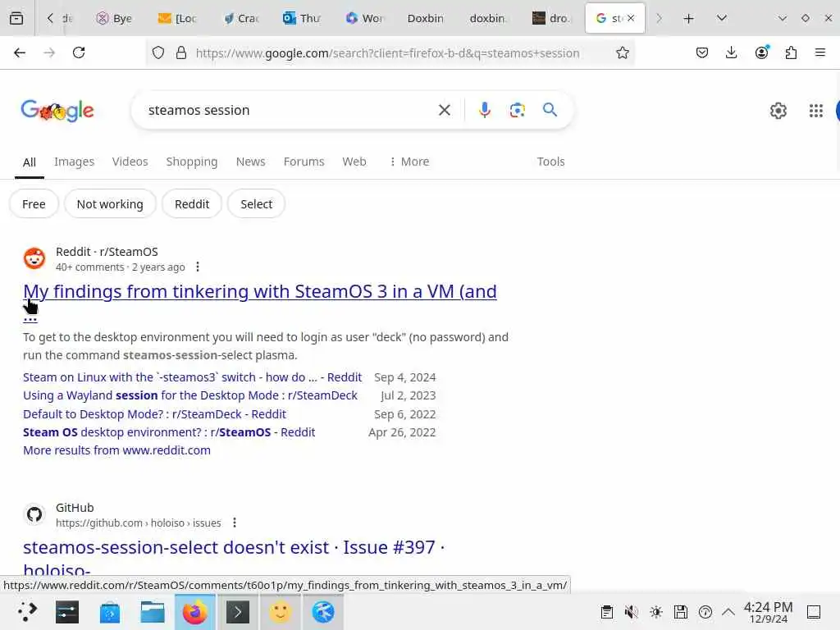Screen dimensions: 840x630
Task: Open the Dolphin file manager taskbar icon
Action: pos(152,612)
